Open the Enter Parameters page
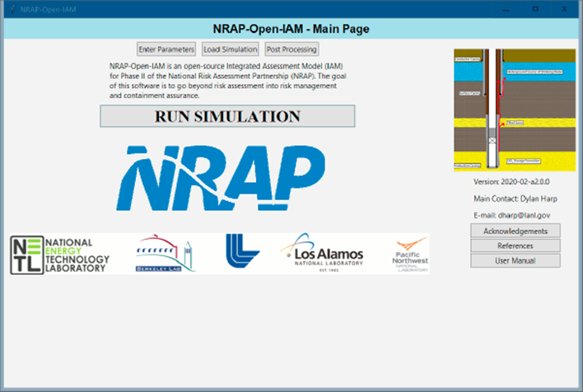 coord(166,49)
